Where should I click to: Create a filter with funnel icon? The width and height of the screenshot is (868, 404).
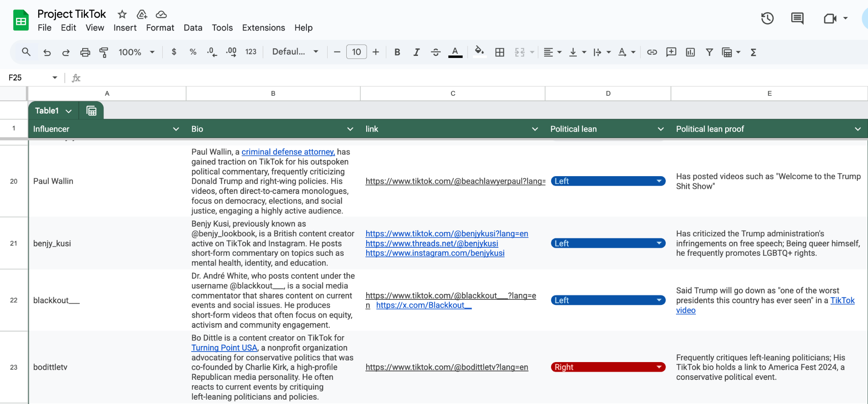[709, 52]
